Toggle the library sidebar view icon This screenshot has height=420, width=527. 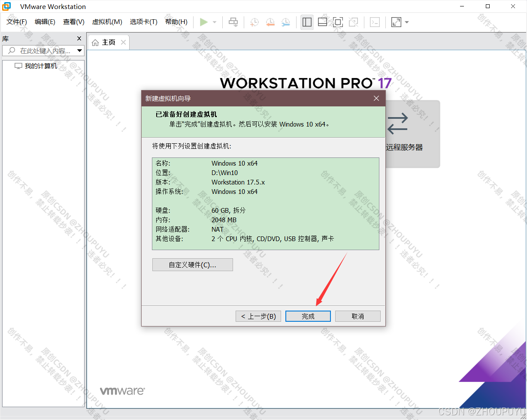[307, 22]
